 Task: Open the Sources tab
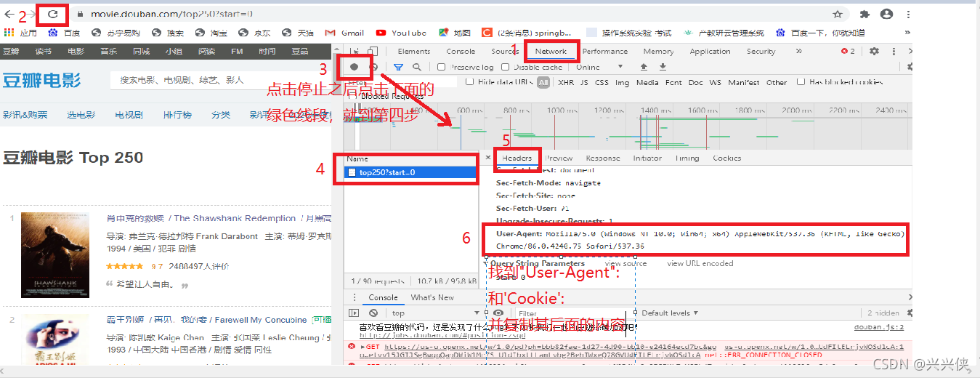click(505, 52)
